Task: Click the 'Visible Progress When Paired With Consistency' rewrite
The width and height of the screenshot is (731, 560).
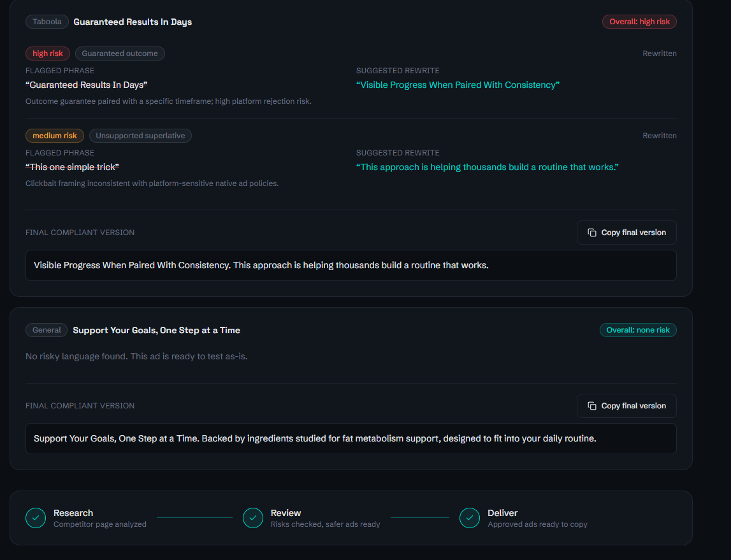Action: [458, 85]
